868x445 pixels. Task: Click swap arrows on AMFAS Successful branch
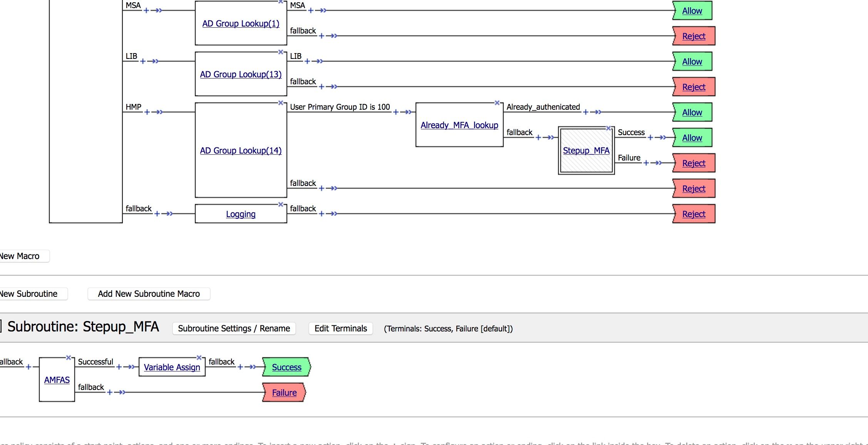point(132,367)
